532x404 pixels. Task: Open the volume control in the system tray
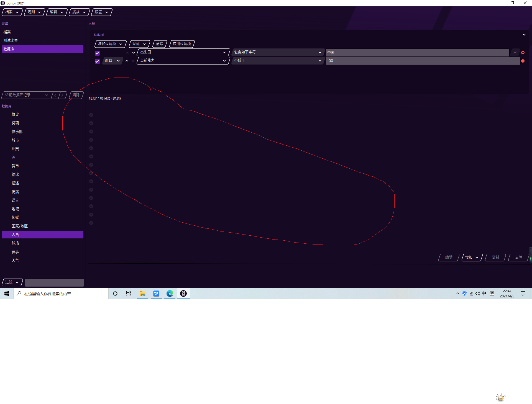point(477,294)
